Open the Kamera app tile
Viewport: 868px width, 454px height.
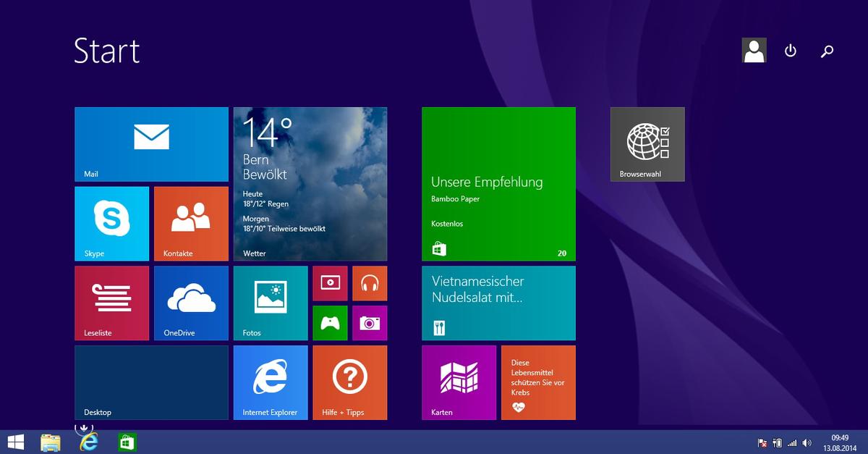pyautogui.click(x=370, y=323)
